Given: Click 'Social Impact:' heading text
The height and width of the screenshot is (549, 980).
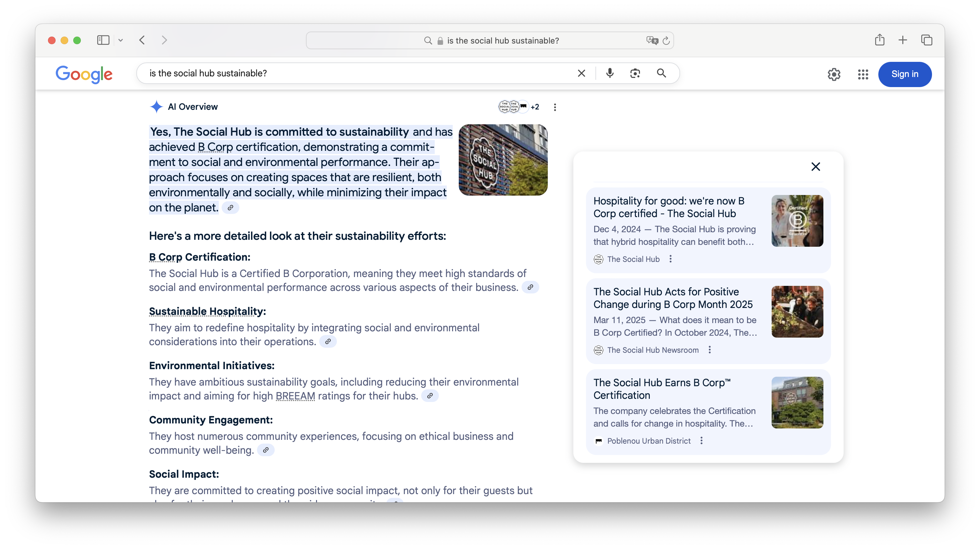Looking at the screenshot, I should coord(184,475).
